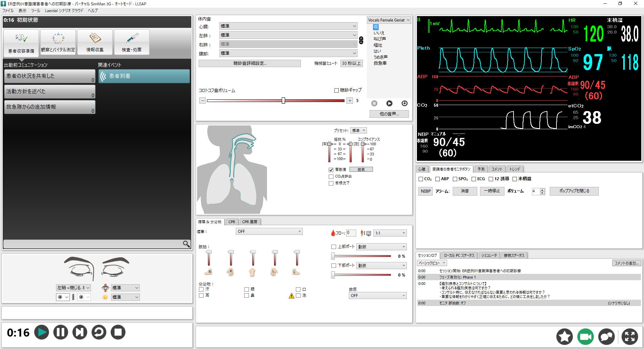Adjust the コロトコフ音ボリューム slider handle
The image size is (644, 349).
[x=283, y=101]
